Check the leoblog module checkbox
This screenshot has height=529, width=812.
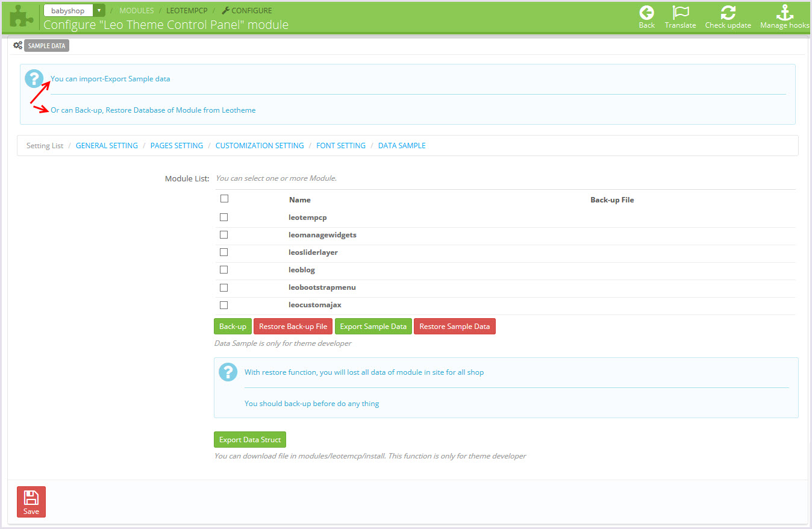pyautogui.click(x=223, y=269)
